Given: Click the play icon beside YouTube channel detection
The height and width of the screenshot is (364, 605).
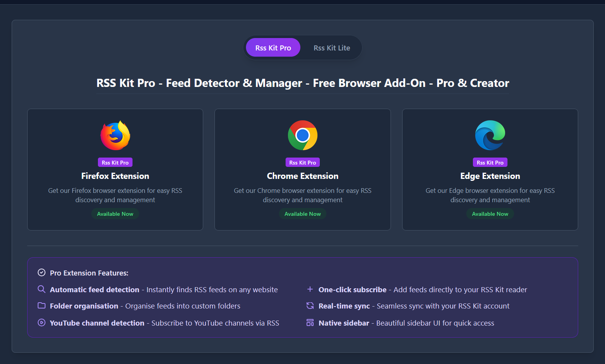Looking at the screenshot, I should pyautogui.click(x=42, y=322).
